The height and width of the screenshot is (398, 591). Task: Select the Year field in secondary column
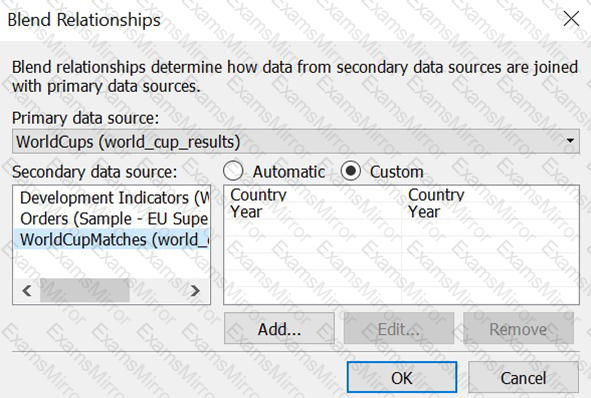[x=424, y=212]
